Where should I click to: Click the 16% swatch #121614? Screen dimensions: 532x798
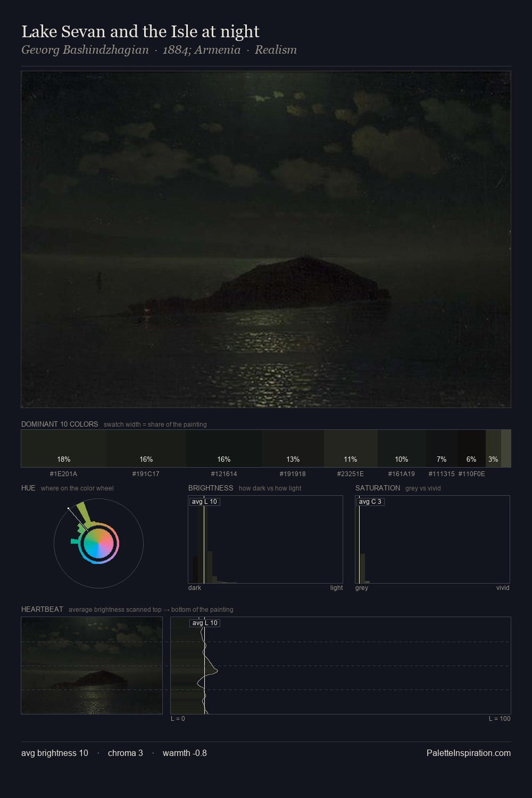[x=224, y=448]
